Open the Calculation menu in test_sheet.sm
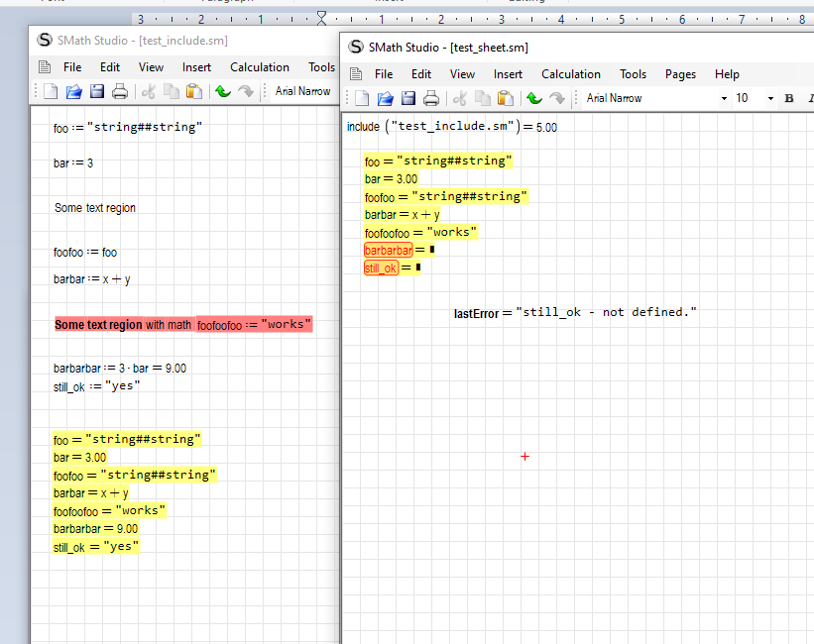Screen dimensions: 814x644 click(571, 73)
